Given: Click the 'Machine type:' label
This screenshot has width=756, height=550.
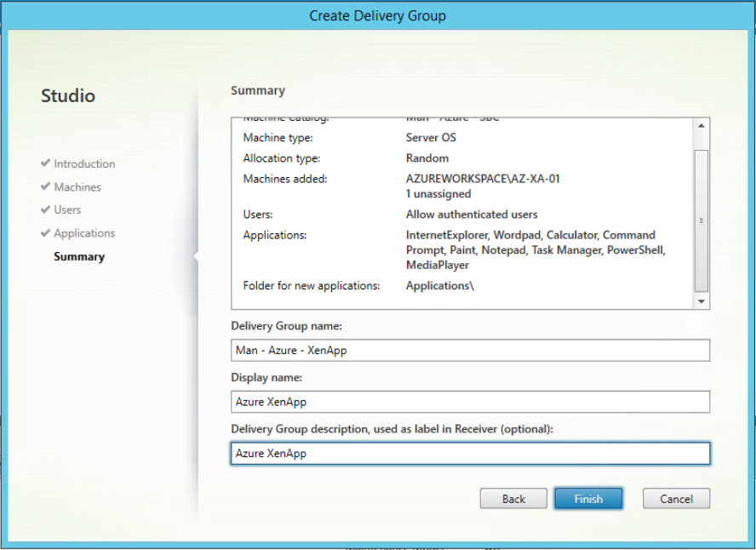Looking at the screenshot, I should [x=278, y=138].
